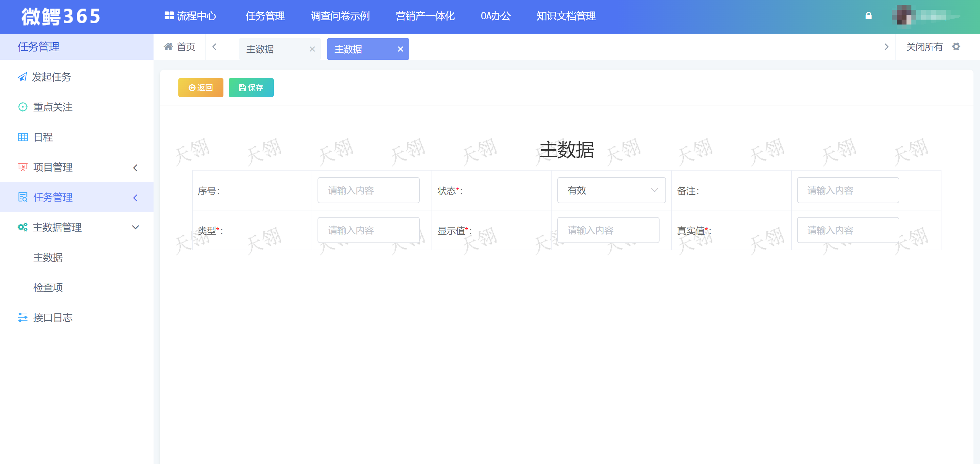Click the 返回 back button

tap(201, 88)
